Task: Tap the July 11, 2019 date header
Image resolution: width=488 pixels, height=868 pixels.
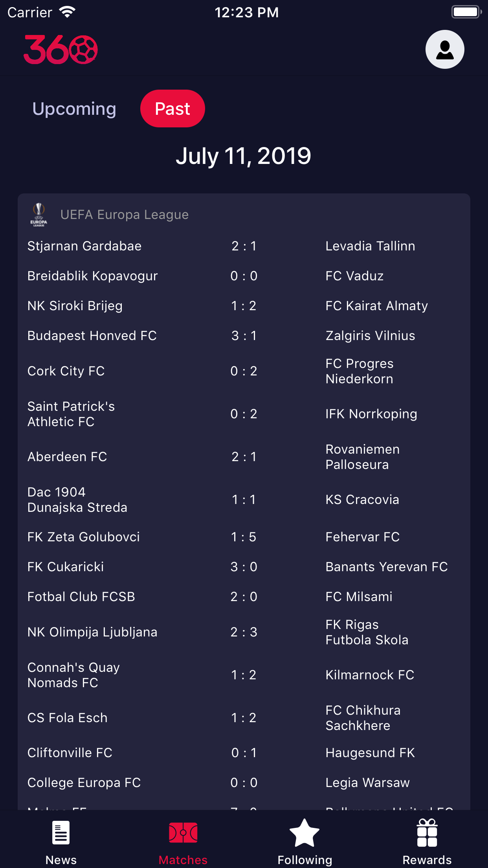Action: tap(244, 156)
